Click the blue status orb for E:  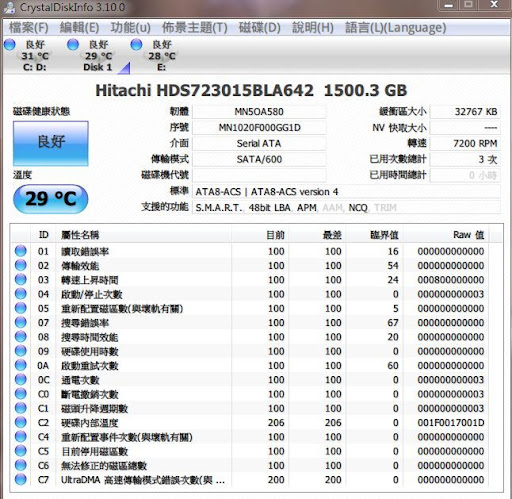pyautogui.click(x=136, y=45)
